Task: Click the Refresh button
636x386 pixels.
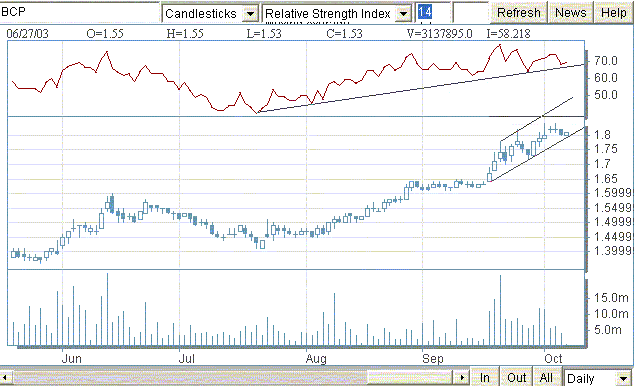Action: tap(518, 13)
